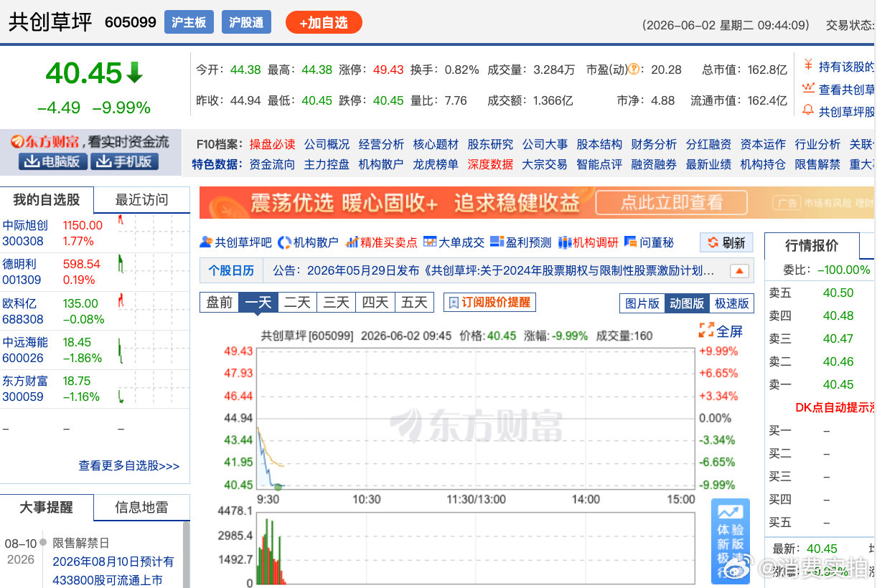
Task: Click 订阅股价提醒 subscription button
Action: [489, 302]
